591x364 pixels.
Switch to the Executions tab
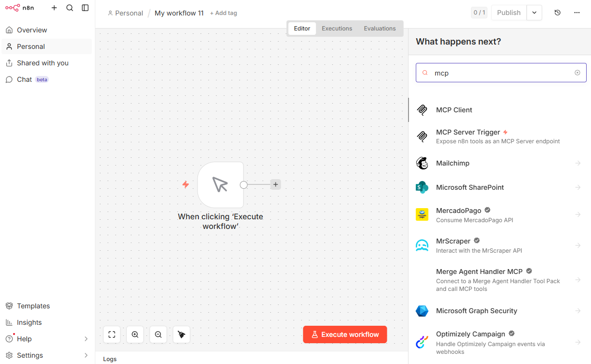[x=337, y=29]
